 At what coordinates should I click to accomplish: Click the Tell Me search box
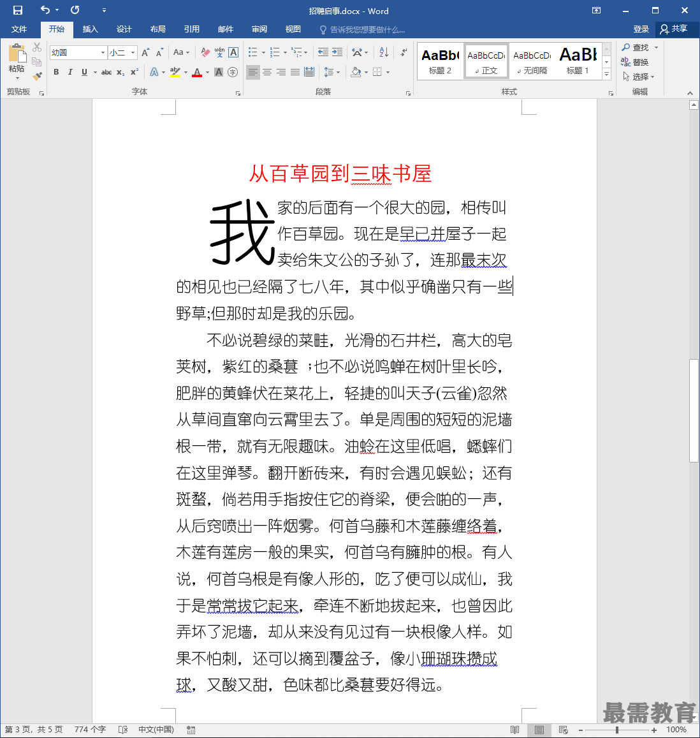362,29
